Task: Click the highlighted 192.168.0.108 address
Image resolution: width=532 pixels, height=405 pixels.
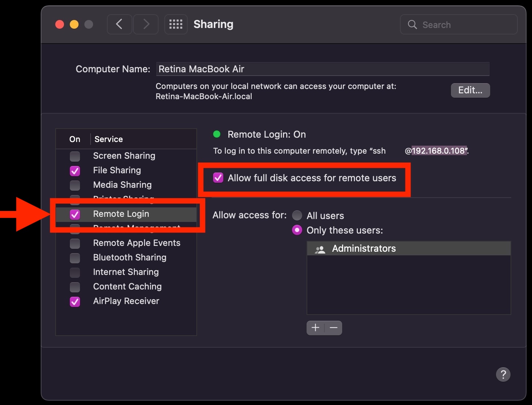Action: click(x=439, y=151)
